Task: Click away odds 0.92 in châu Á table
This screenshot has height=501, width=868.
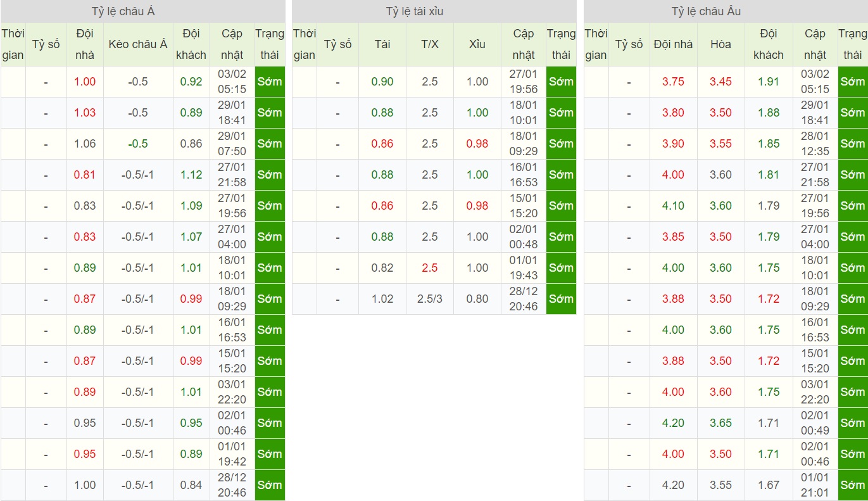Action: pyautogui.click(x=191, y=82)
